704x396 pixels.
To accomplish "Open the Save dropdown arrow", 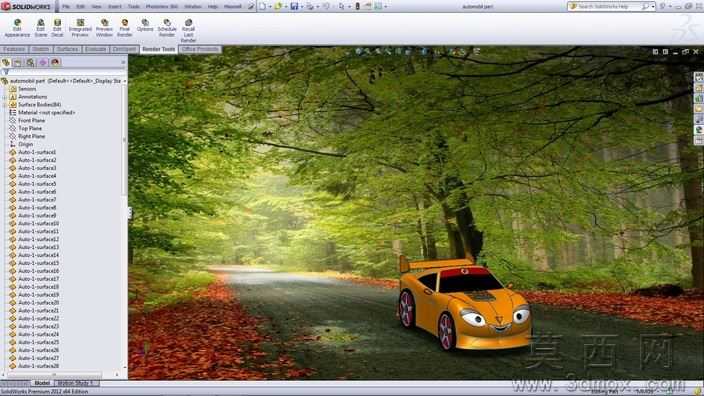I will coord(301,7).
